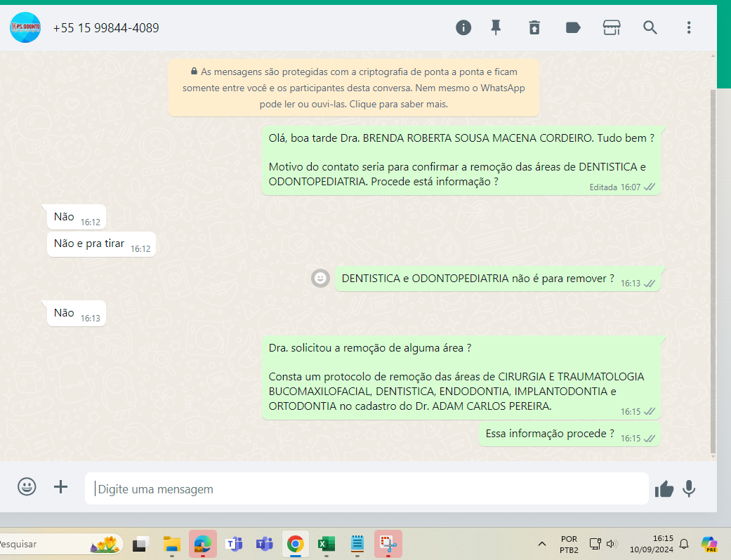Open the clock showing 16:15 10/09/2024
This screenshot has height=560, width=731.
pos(651,544)
